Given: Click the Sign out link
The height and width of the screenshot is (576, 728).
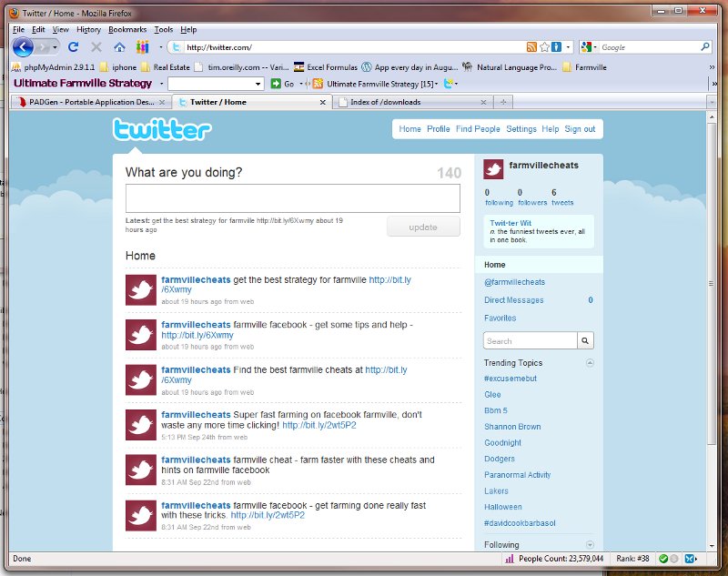Looking at the screenshot, I should click(580, 129).
